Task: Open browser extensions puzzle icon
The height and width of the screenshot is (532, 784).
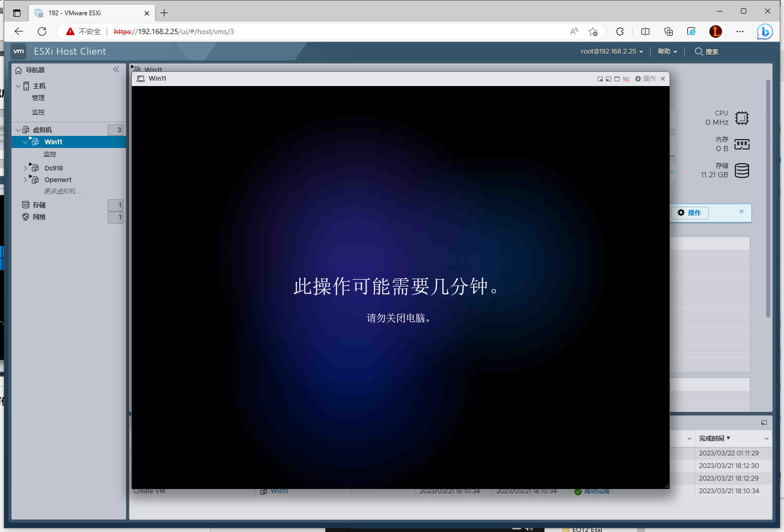Action: 620,31
